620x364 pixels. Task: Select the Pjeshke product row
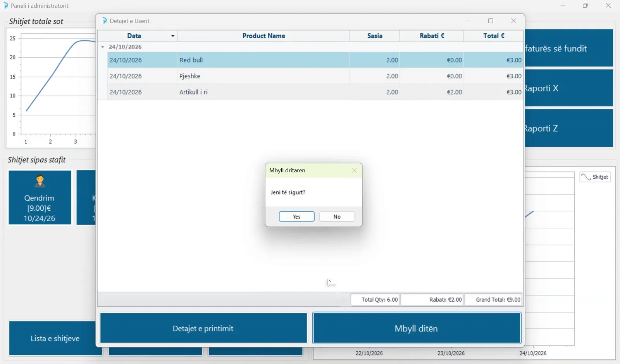(x=315, y=76)
